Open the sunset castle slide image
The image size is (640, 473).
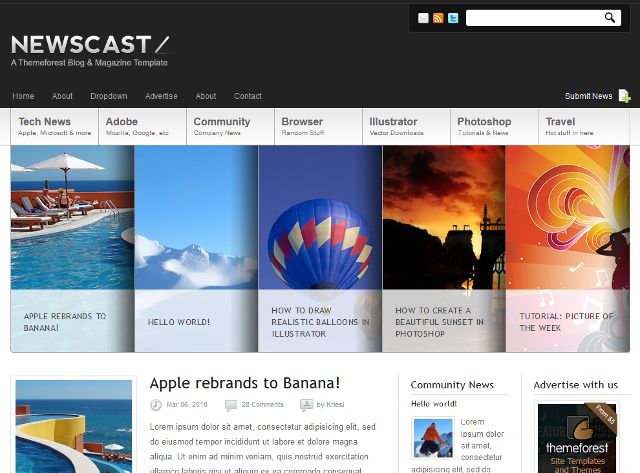tap(444, 218)
